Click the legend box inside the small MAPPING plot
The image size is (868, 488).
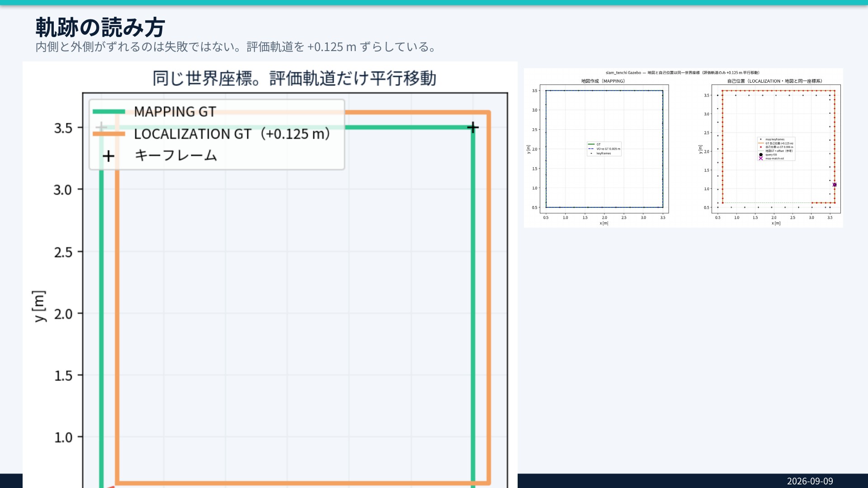coord(604,149)
